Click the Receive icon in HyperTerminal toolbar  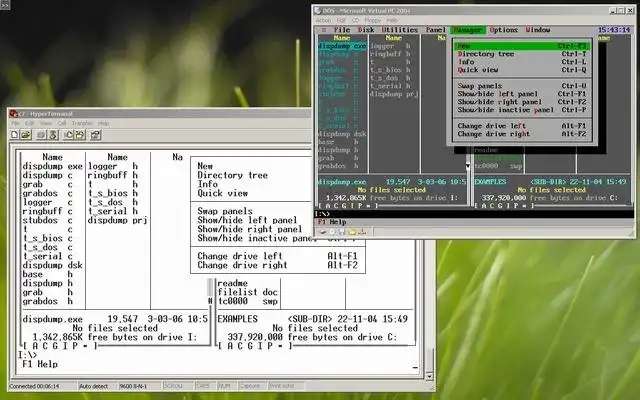tap(80, 135)
